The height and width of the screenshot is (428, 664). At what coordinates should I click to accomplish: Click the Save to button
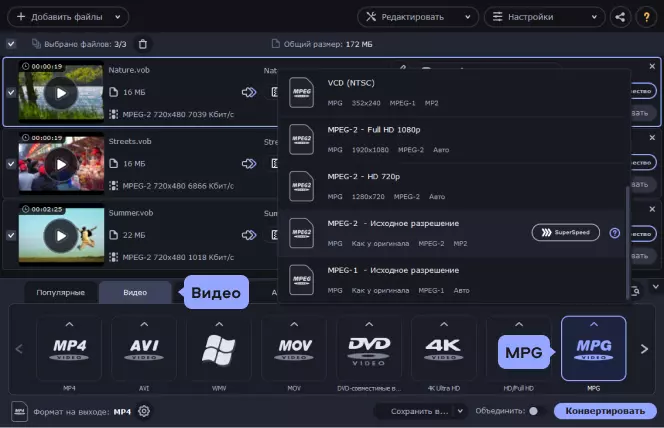(419, 411)
